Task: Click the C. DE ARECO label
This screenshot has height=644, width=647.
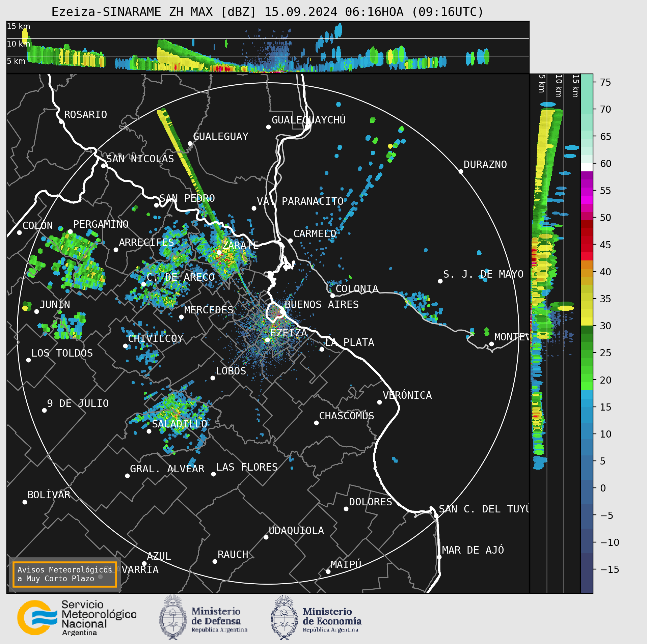Action: coord(181,277)
